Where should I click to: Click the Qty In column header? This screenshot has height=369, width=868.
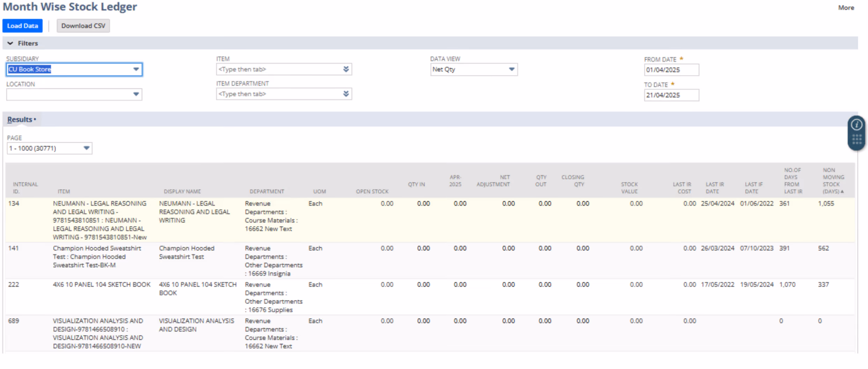point(417,184)
